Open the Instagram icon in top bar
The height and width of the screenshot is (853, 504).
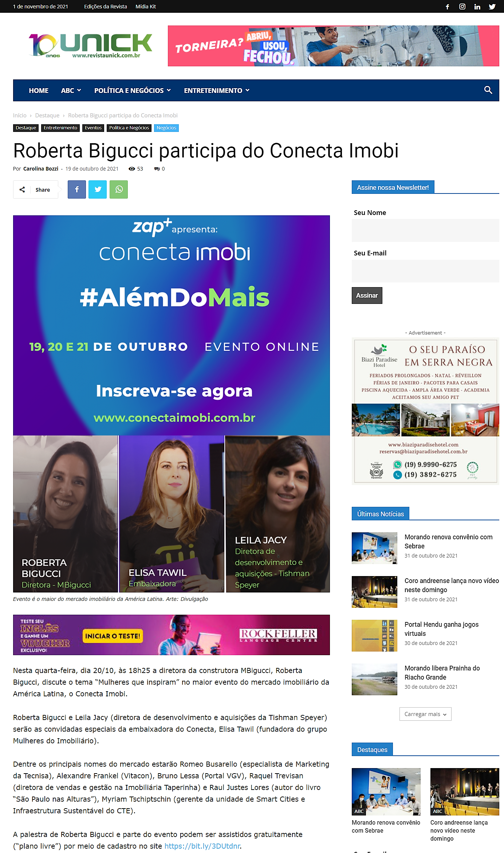(x=462, y=7)
